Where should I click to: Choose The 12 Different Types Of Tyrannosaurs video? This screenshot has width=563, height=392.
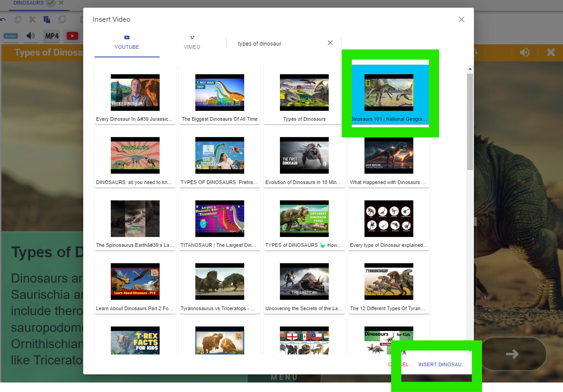[x=389, y=284]
